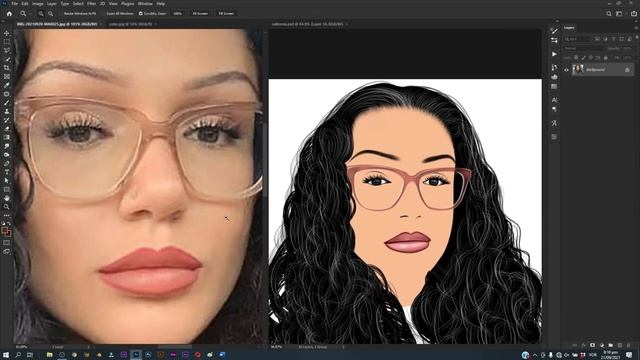Select the Zoom tool in toolbar
Viewport: 640px width, 360px height.
[x=7, y=207]
